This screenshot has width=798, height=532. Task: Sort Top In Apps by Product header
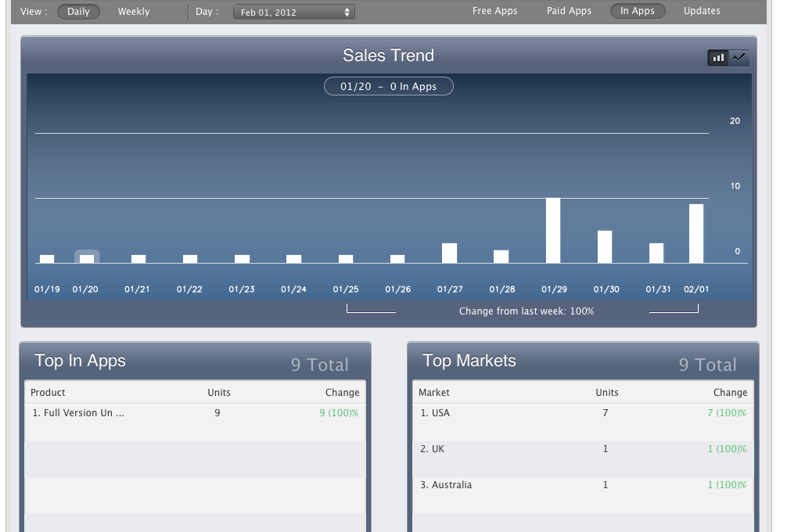click(x=48, y=393)
